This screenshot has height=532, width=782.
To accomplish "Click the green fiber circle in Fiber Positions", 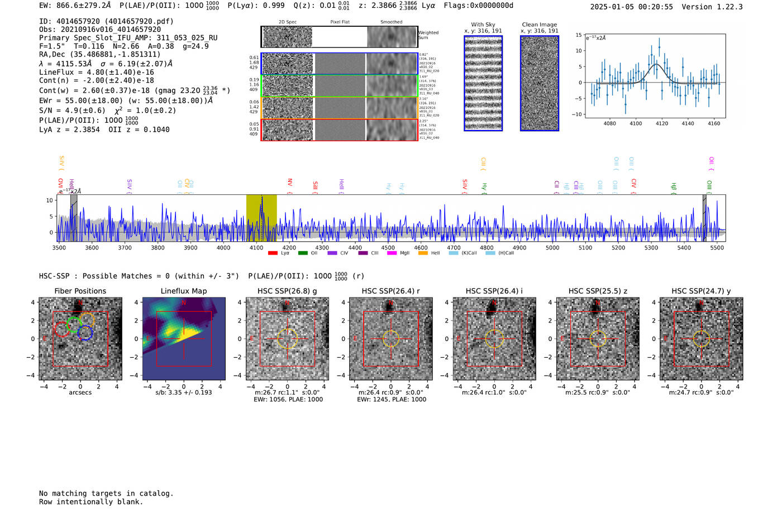I will (x=74, y=324).
